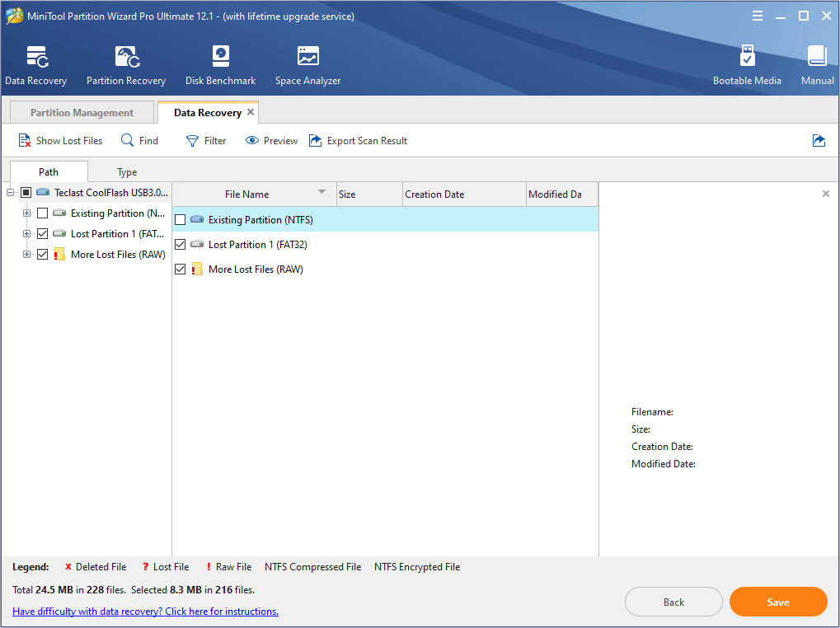Collapse the Teclast CoolFlash tree node
This screenshot has height=628, width=840.
[x=10, y=192]
